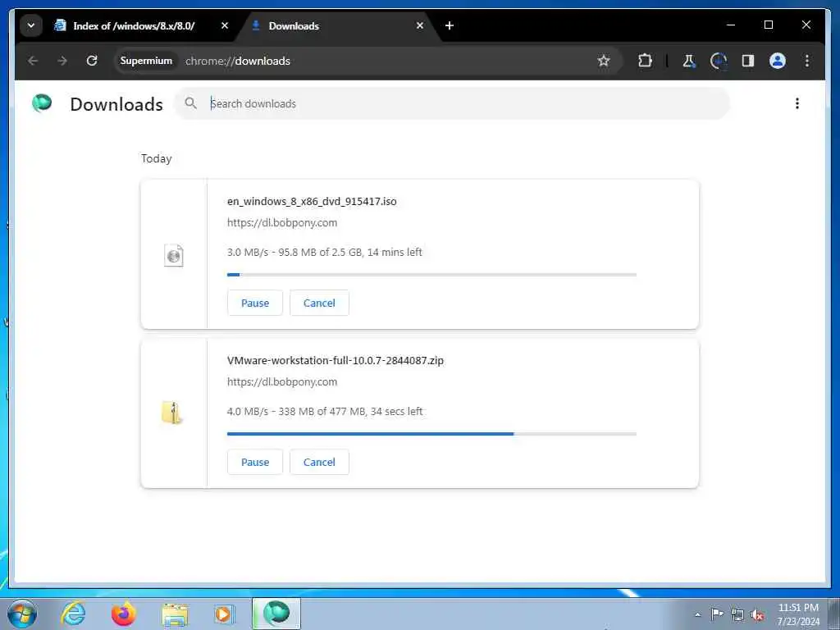The height and width of the screenshot is (630, 840).
Task: Open a new tab with the plus button
Action: tap(450, 25)
